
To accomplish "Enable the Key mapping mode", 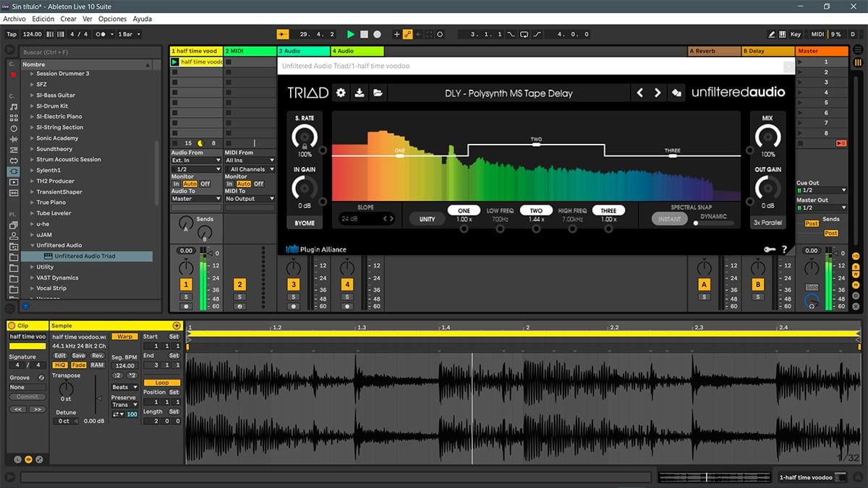I will (x=796, y=34).
